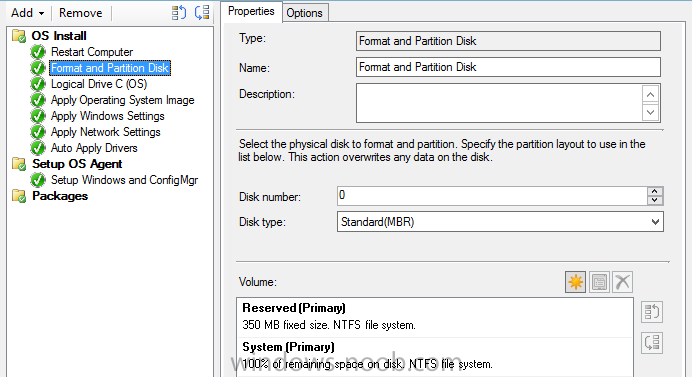
Task: Increase Disk number with up spinner
Action: (x=654, y=192)
